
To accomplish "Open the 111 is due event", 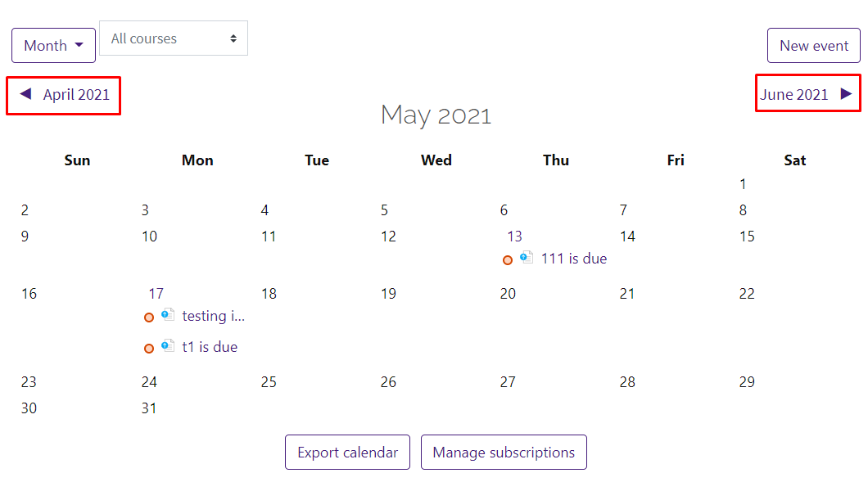I will click(574, 259).
